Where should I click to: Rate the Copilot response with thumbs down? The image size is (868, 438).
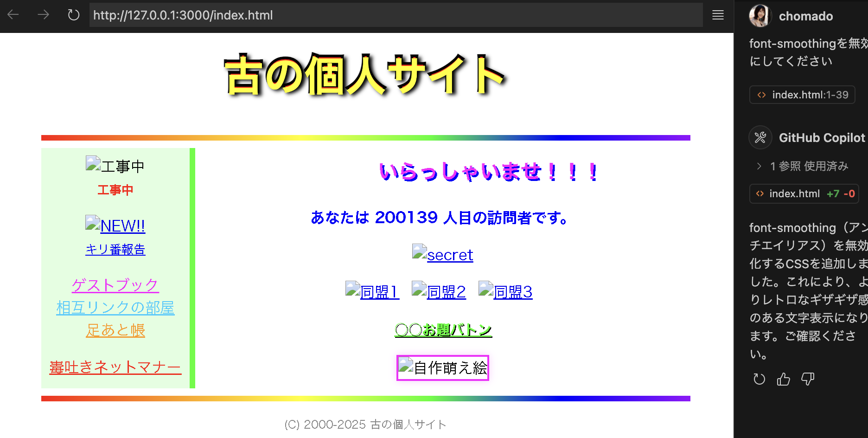coord(807,379)
